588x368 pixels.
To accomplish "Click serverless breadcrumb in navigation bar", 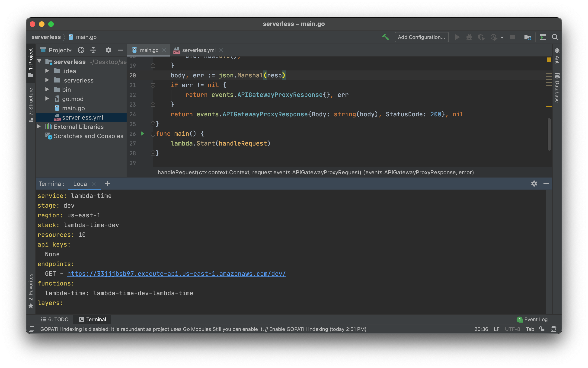I will [x=46, y=37].
